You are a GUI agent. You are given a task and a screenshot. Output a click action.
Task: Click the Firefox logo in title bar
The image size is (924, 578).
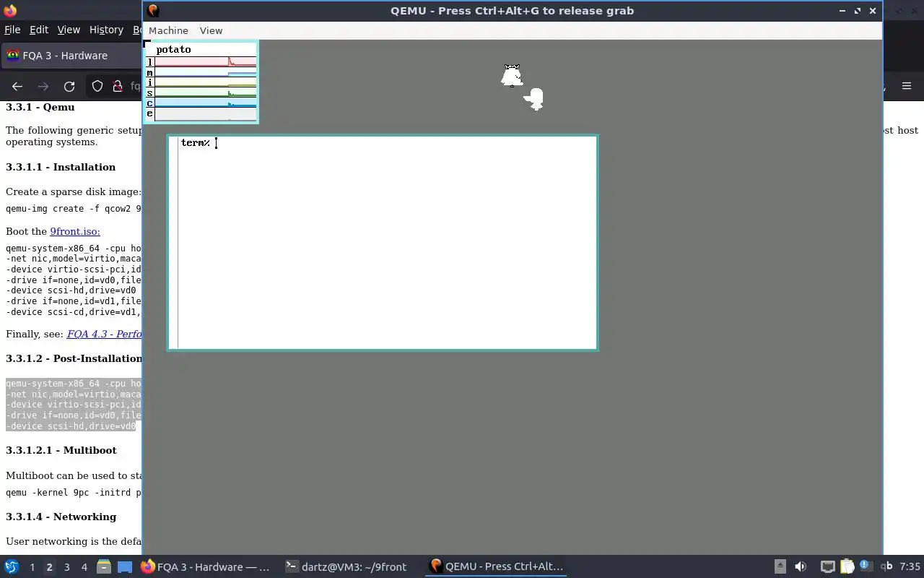point(10,10)
